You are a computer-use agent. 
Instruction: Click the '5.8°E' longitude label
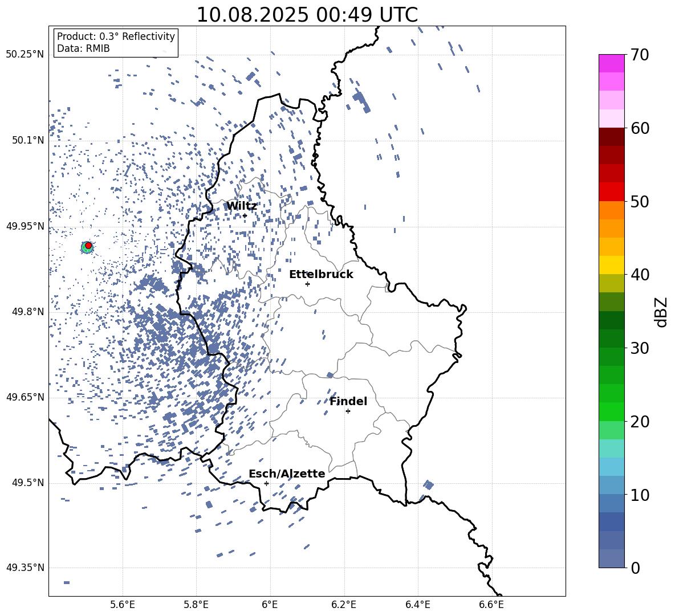(x=196, y=605)
